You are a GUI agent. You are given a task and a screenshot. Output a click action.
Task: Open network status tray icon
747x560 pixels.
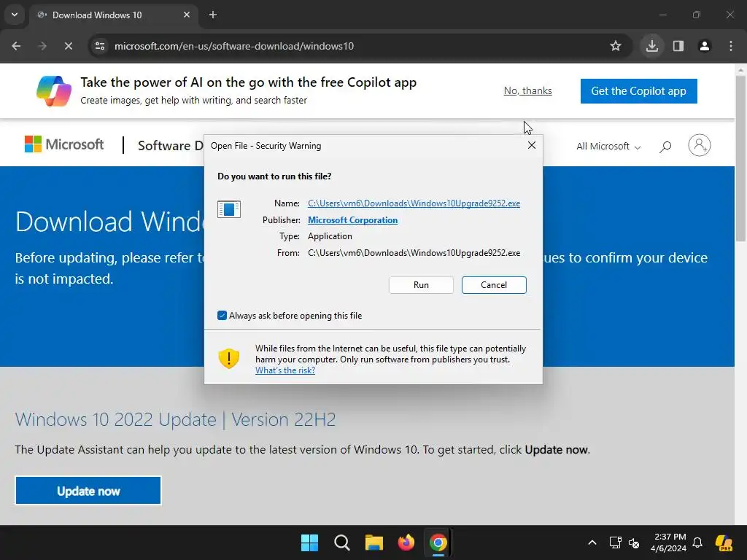(615, 542)
